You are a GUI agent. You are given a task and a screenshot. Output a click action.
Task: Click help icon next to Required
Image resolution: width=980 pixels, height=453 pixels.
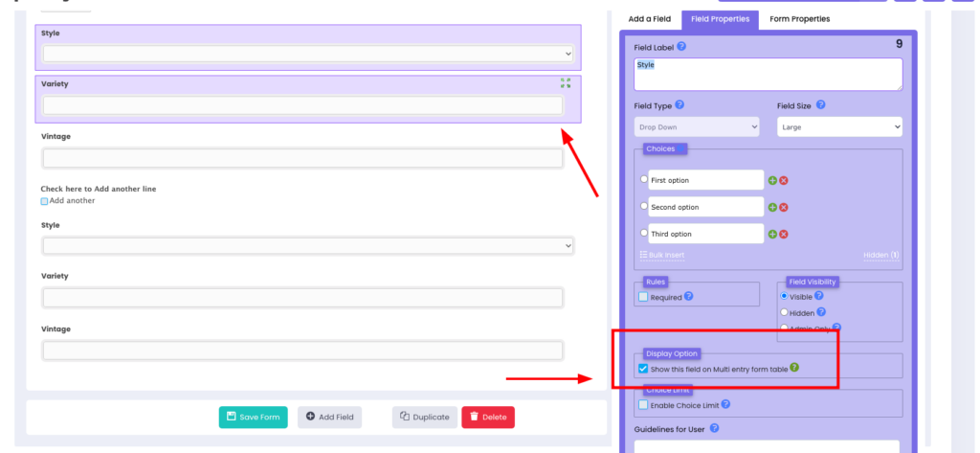click(x=689, y=297)
